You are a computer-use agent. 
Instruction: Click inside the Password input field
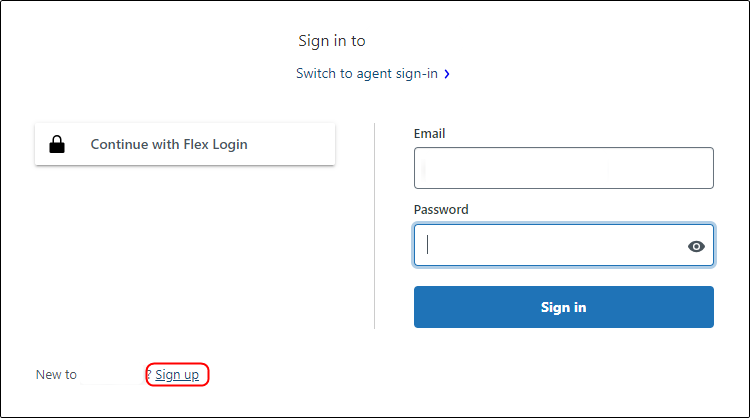[x=550, y=245]
